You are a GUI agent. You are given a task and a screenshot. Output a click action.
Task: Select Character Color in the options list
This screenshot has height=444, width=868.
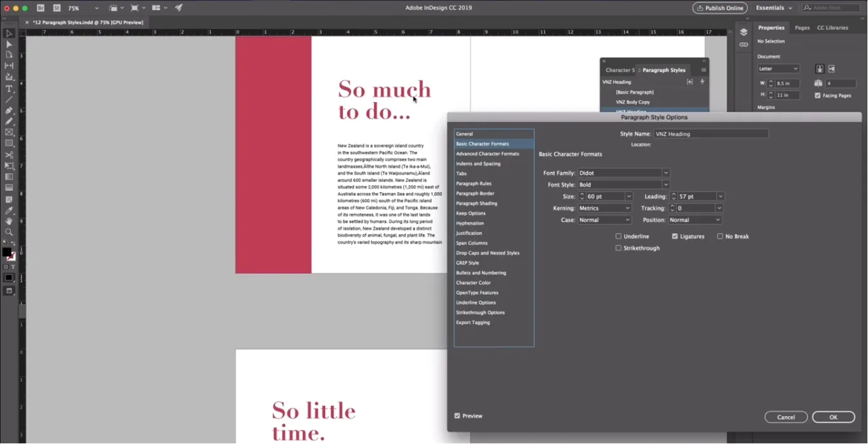tap(473, 283)
